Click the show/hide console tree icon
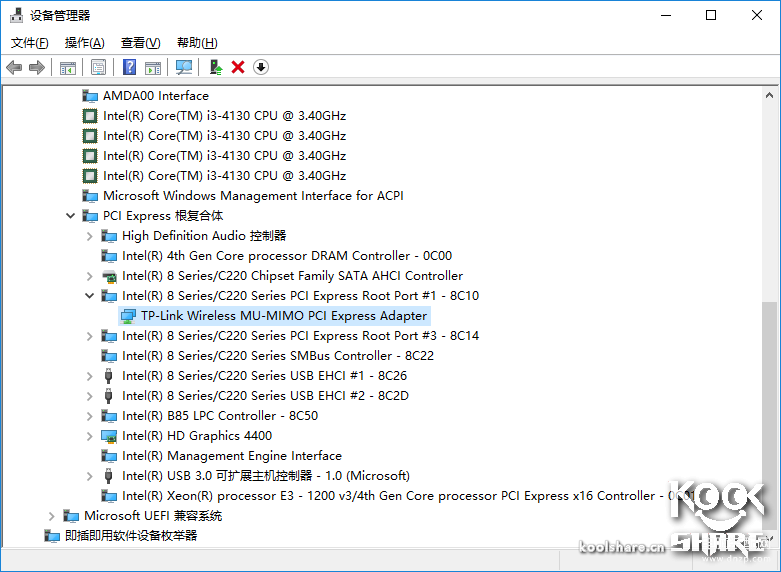 coord(68,67)
